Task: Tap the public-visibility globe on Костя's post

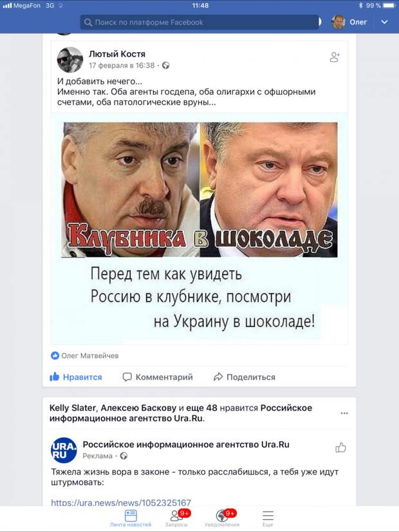Action: [166, 66]
